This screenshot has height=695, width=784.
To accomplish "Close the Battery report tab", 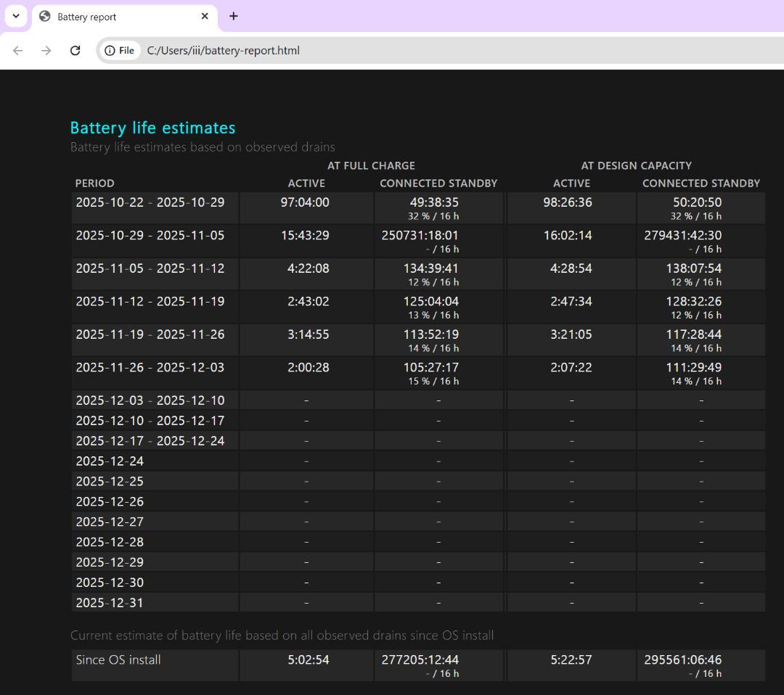I will (205, 16).
